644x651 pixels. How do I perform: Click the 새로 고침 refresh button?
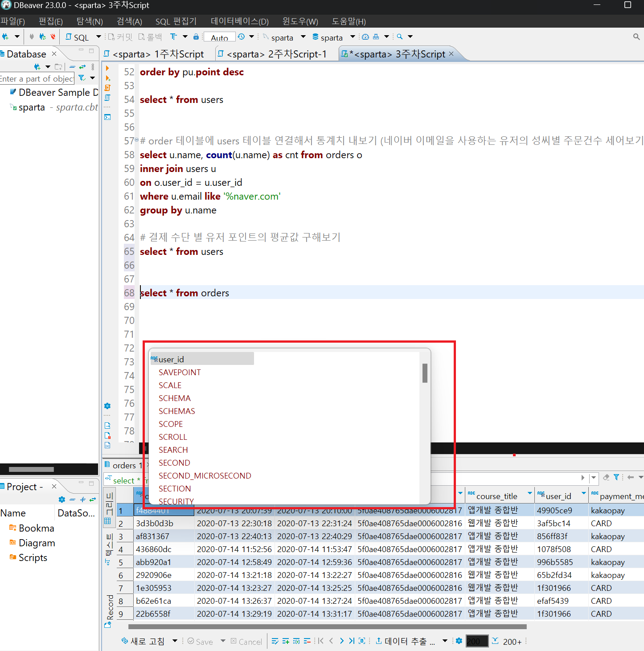143,641
